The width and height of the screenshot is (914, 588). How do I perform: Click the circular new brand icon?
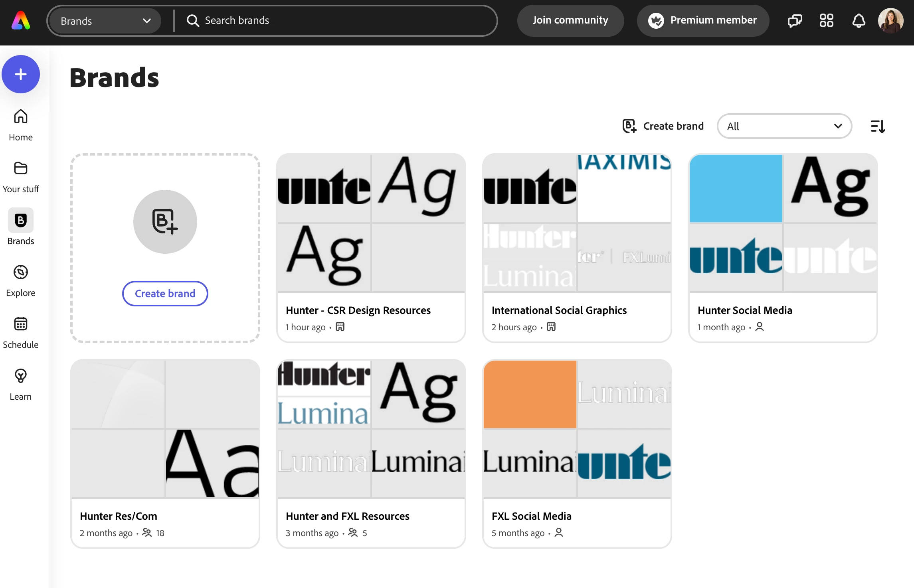point(165,222)
